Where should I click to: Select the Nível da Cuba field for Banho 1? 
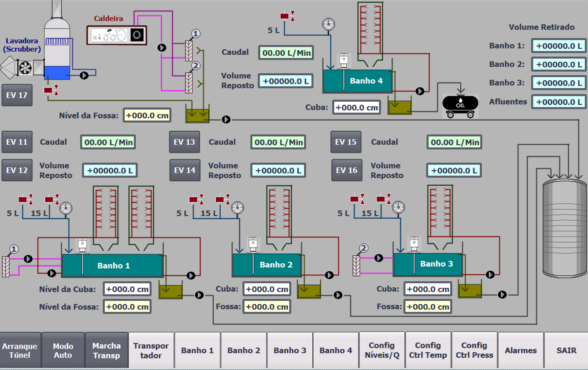pyautogui.click(x=127, y=289)
